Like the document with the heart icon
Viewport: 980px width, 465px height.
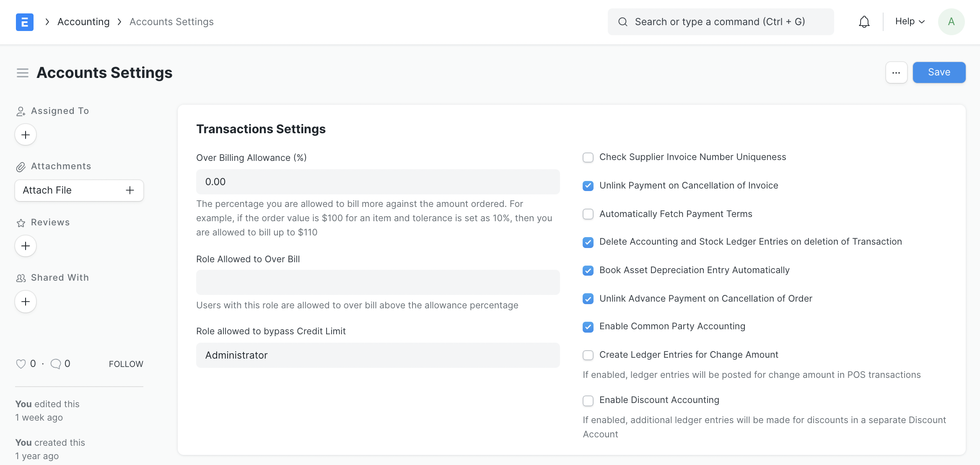[22, 364]
